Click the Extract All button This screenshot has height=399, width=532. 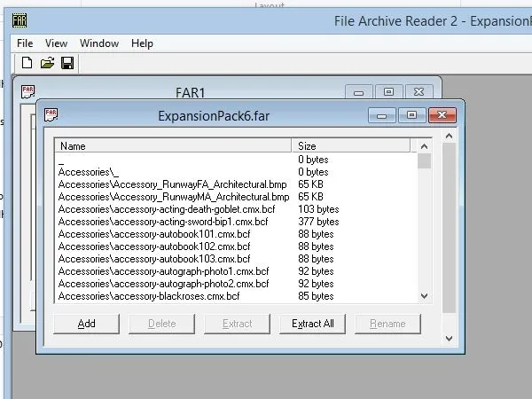pos(312,324)
